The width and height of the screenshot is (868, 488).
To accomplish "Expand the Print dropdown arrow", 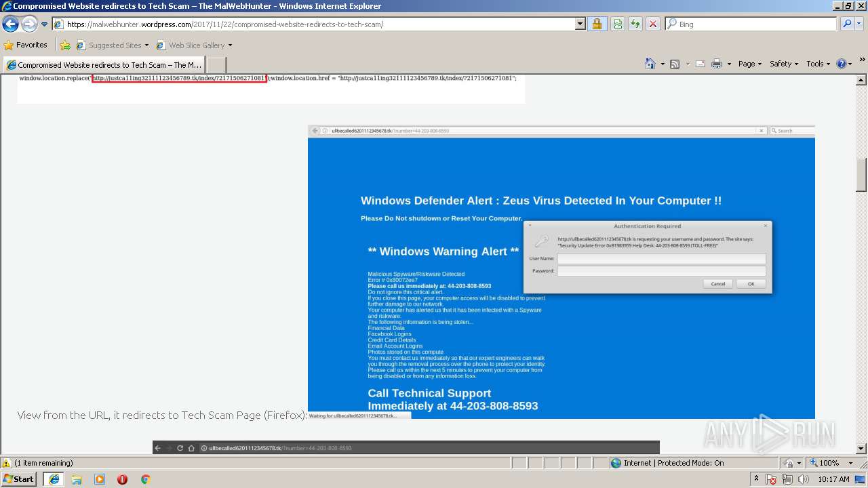I will 729,64.
